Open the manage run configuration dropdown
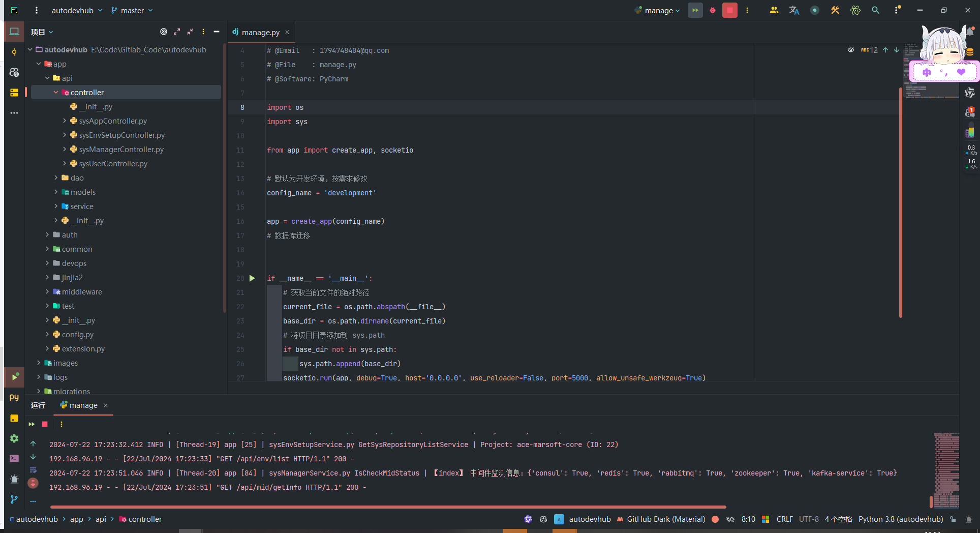The width and height of the screenshot is (980, 533). coord(657,10)
